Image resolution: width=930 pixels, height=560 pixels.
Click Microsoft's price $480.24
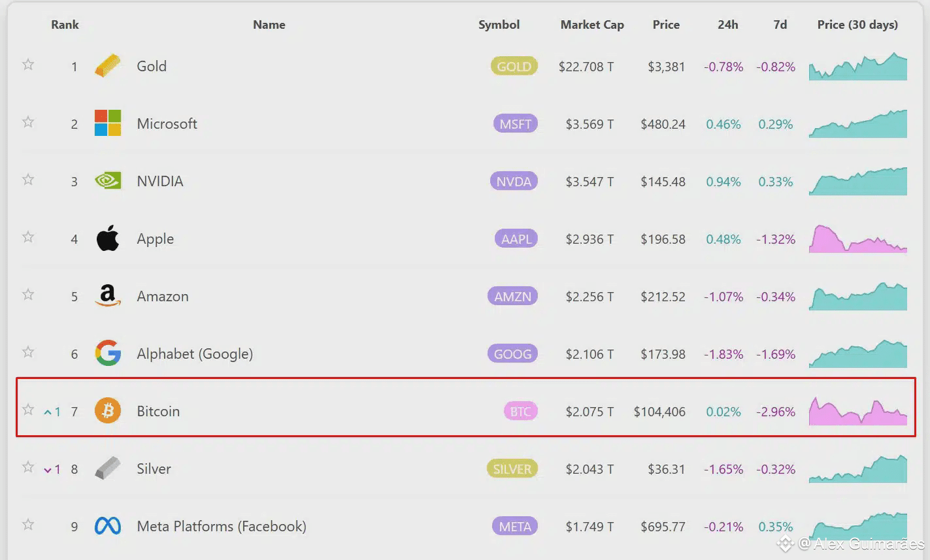(663, 124)
